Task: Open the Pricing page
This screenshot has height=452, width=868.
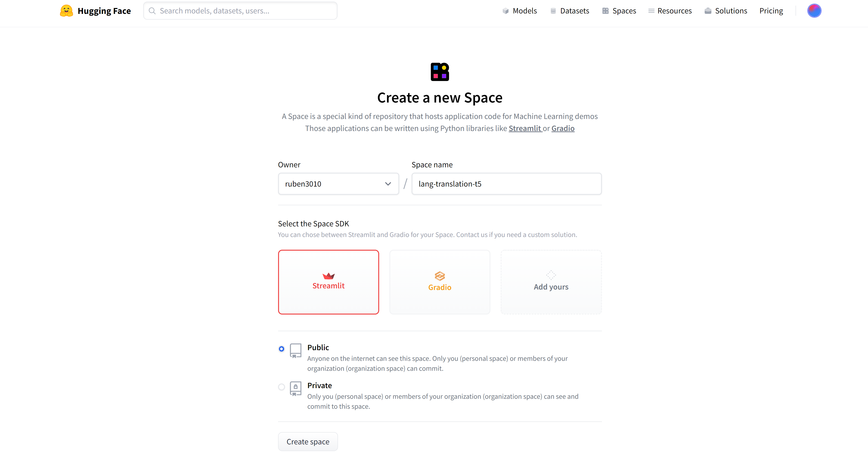Action: [x=771, y=11]
